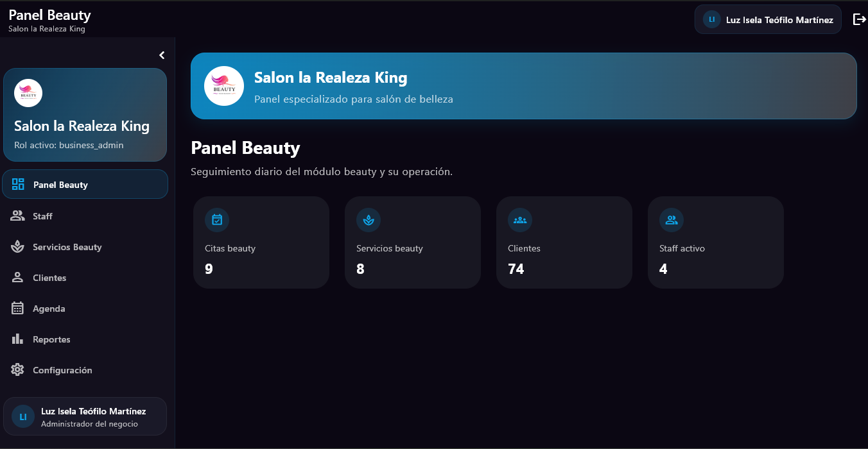Open user chip Luz Isela Teófilo Martínez in header
868x449 pixels.
(x=768, y=19)
